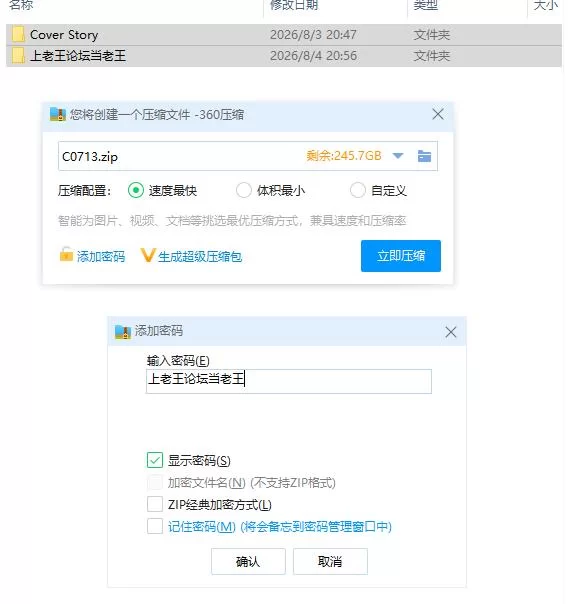Sort files by 类型 column header

point(426,5)
